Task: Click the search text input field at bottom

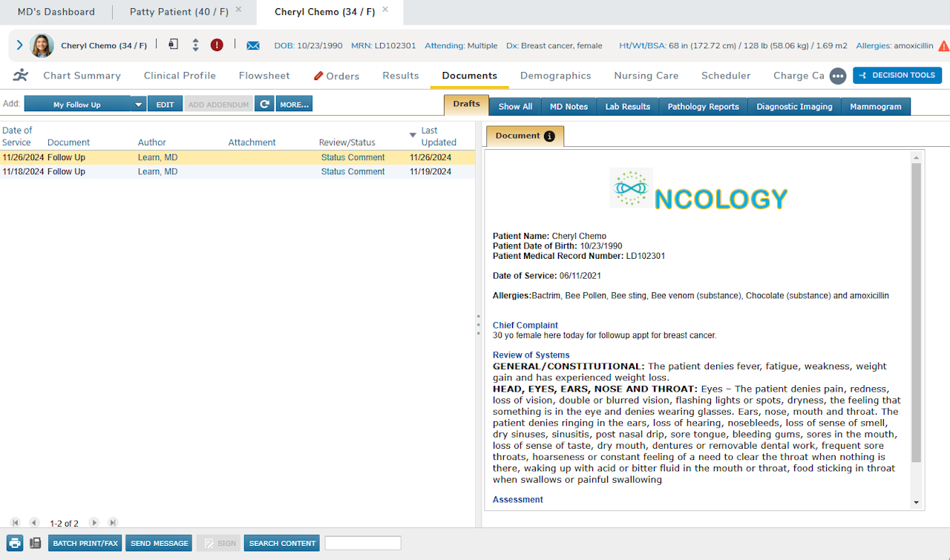Action: [363, 542]
